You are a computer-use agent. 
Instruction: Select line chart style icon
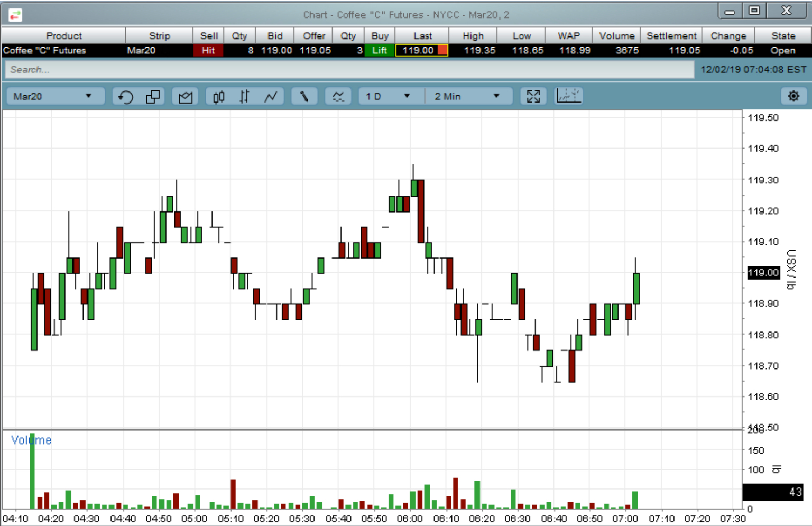coord(271,97)
